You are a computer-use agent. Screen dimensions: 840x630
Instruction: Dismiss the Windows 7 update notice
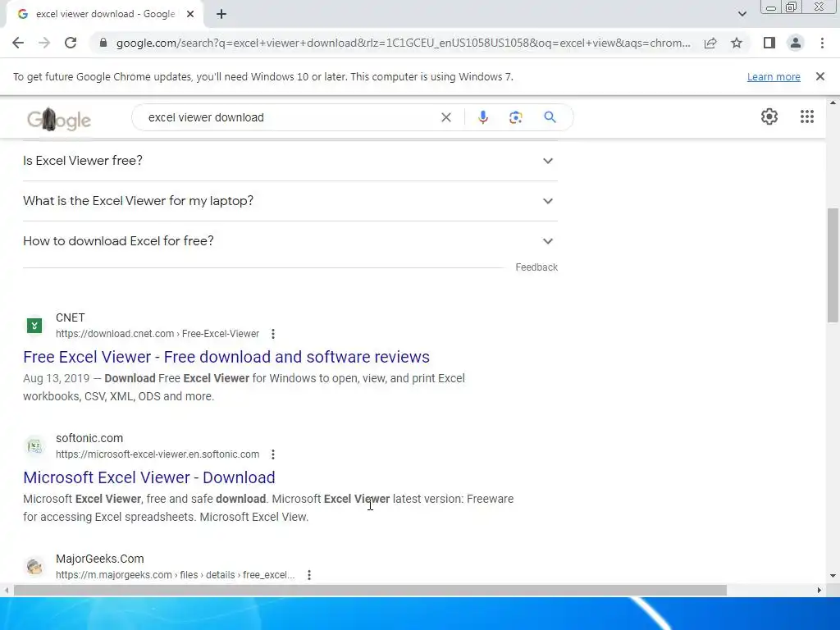[820, 76]
